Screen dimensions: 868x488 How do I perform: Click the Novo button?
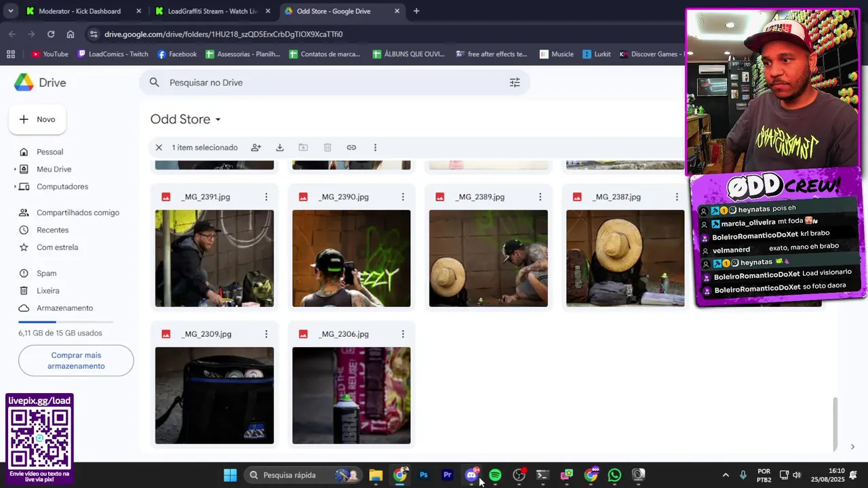pos(37,119)
